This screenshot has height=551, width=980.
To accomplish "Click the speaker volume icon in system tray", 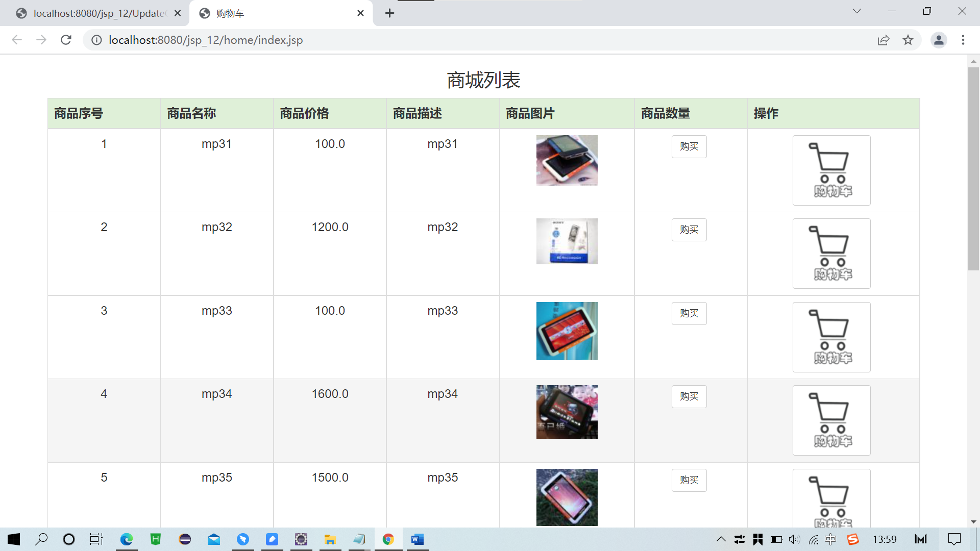I will pyautogui.click(x=794, y=539).
